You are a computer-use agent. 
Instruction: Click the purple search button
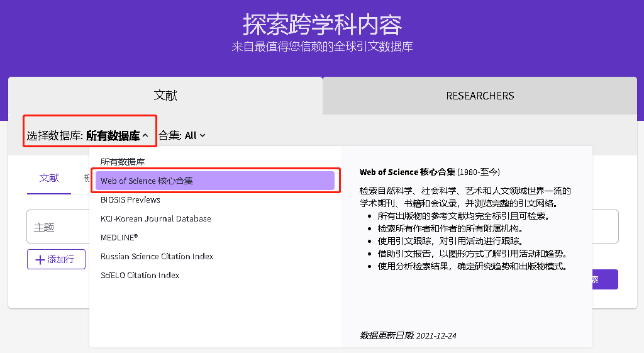coord(605,279)
